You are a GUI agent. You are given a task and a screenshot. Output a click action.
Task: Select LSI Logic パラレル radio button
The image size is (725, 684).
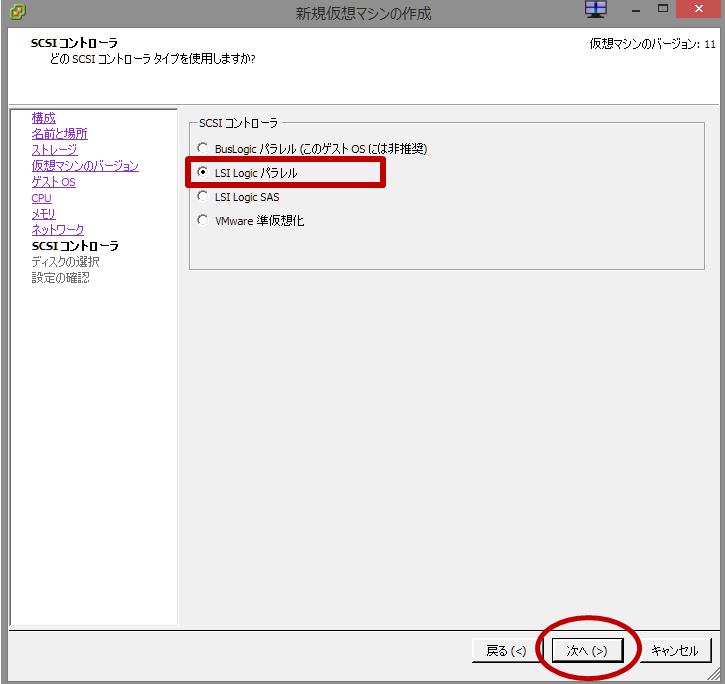(203, 172)
